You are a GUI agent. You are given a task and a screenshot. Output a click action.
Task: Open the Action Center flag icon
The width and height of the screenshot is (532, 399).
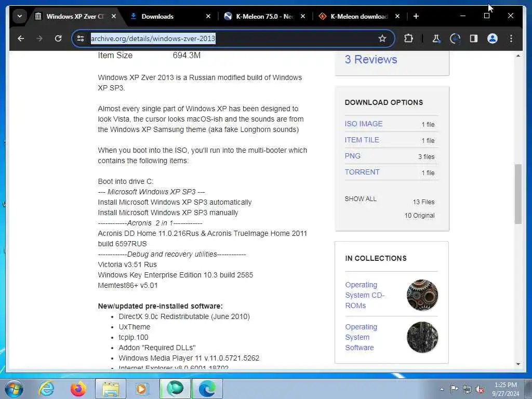[x=454, y=389]
